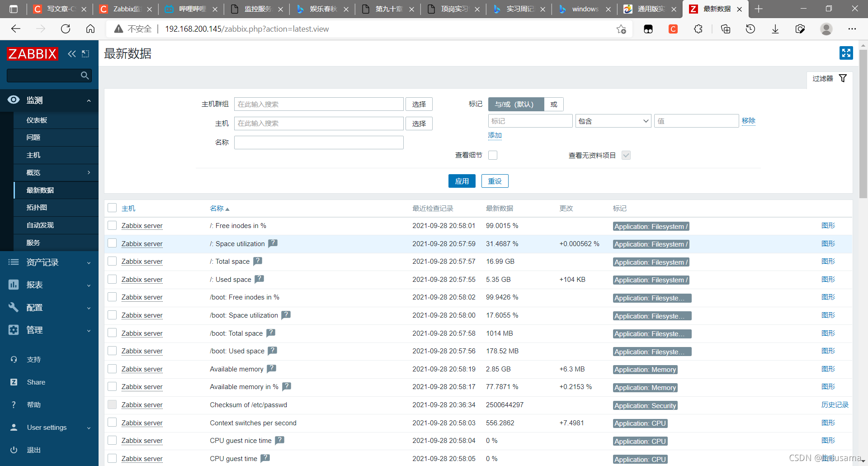The height and width of the screenshot is (466, 868).
Task: Refresh the browser page
Action: point(66,29)
